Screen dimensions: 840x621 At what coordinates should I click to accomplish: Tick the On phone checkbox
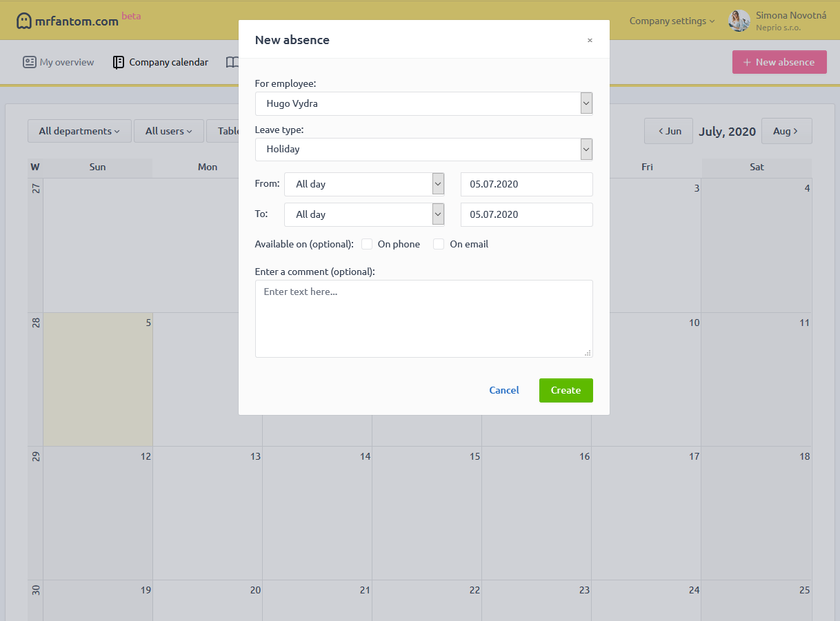pyautogui.click(x=367, y=244)
